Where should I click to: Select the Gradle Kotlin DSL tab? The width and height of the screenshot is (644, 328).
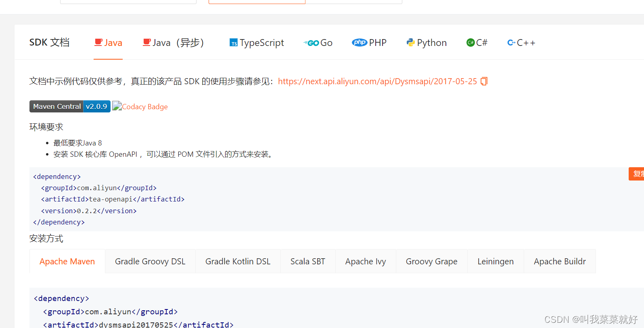click(x=238, y=262)
